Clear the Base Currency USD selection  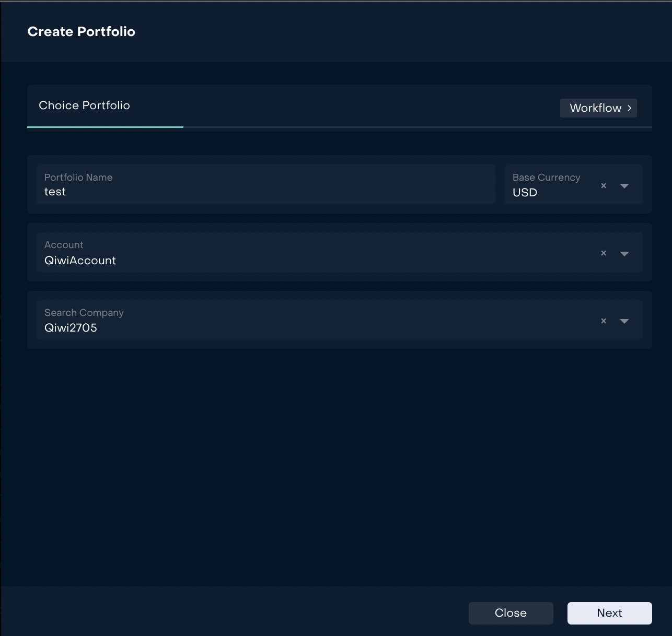[604, 185]
